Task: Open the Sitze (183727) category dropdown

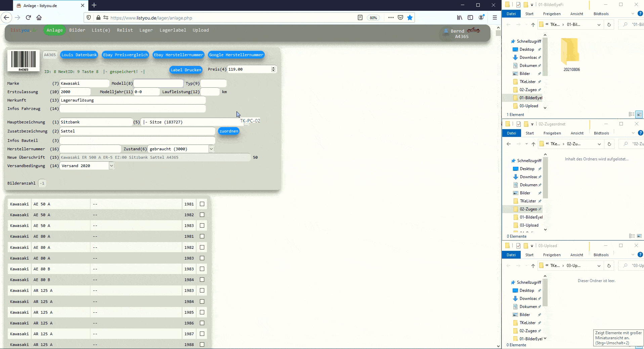Action: (x=195, y=122)
